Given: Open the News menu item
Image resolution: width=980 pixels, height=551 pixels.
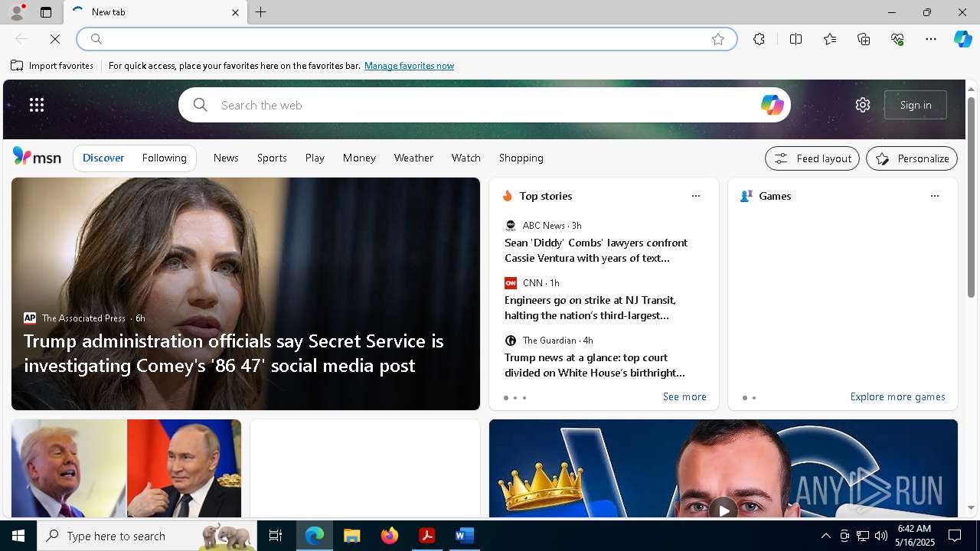Looking at the screenshot, I should coord(226,158).
